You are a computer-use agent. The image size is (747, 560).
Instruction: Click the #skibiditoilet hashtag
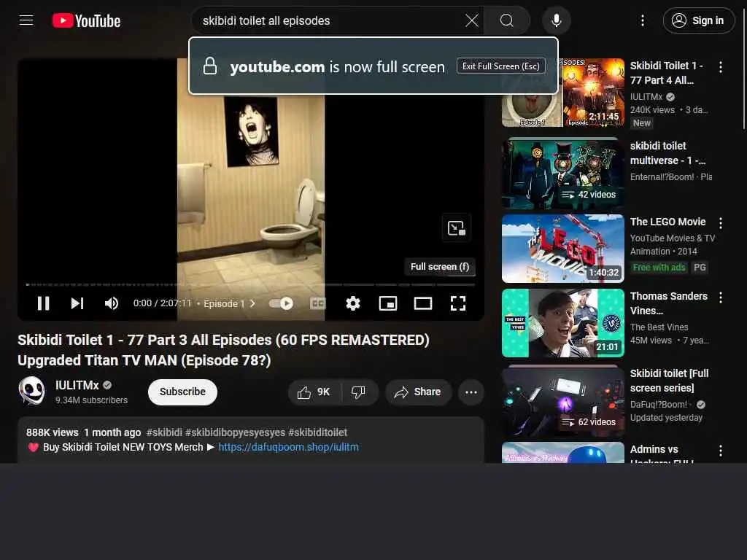318,432
